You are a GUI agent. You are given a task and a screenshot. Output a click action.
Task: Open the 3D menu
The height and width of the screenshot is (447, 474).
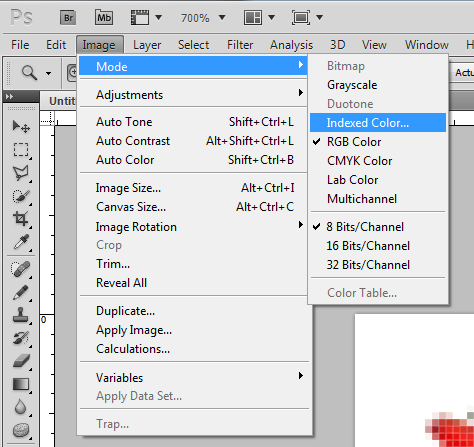click(337, 45)
